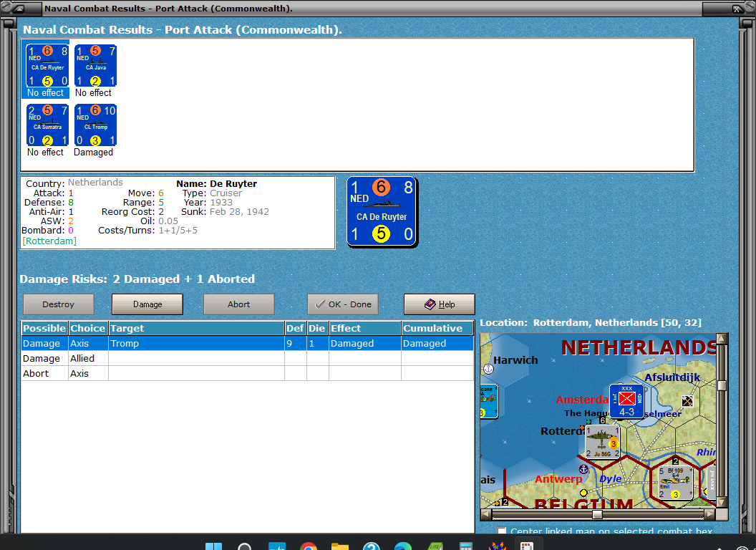The width and height of the screenshot is (756, 550).
Task: Select the Abort Axis row
Action: (248, 373)
